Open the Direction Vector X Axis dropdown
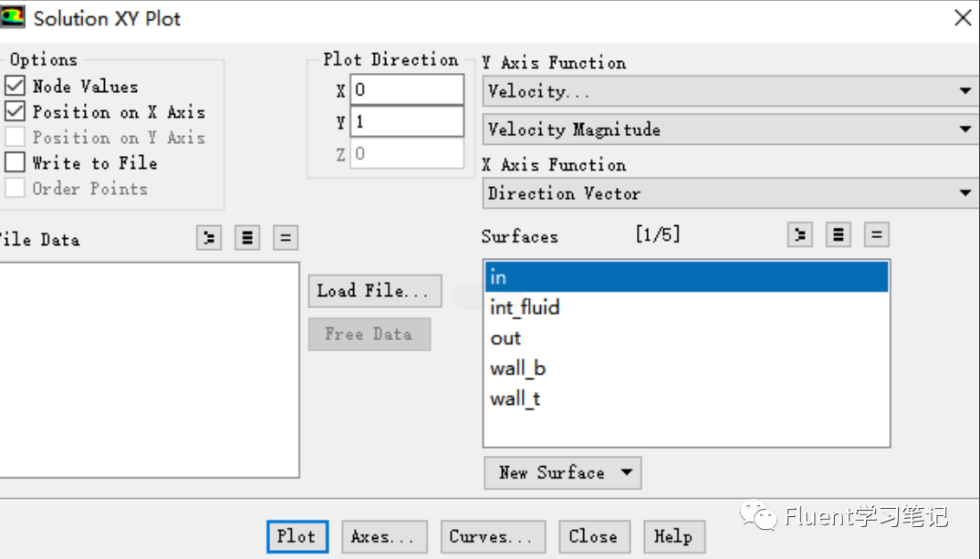This screenshot has height=559, width=980. coord(965,193)
